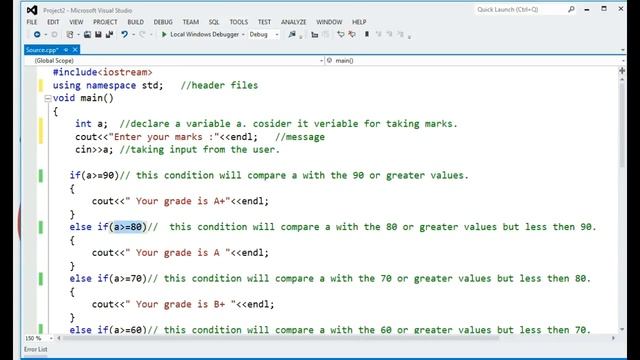
Task: Click the New Project toolbar icon
Action: click(x=70, y=35)
